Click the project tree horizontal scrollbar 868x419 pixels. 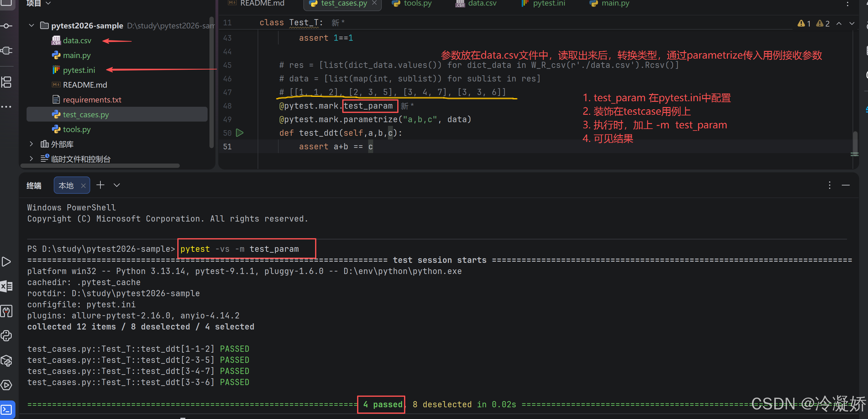(x=100, y=166)
